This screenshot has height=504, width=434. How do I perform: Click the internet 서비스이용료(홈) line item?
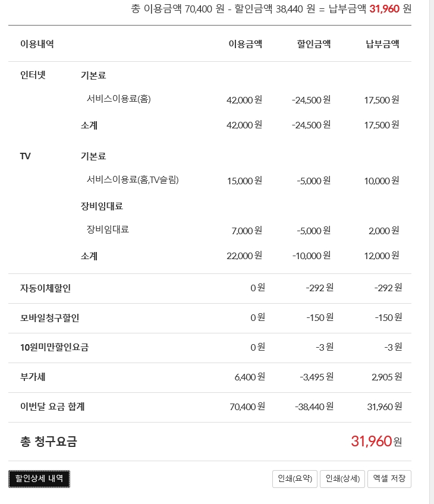click(119, 99)
